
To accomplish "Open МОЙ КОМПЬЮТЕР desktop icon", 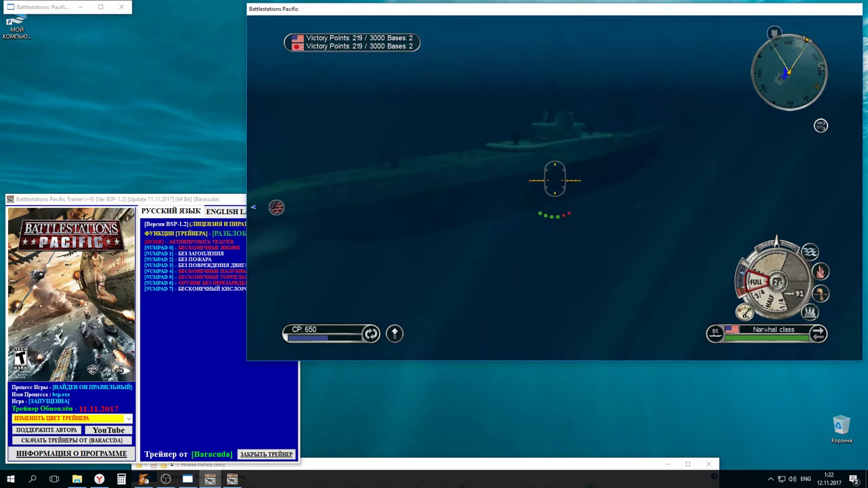I will tap(17, 28).
